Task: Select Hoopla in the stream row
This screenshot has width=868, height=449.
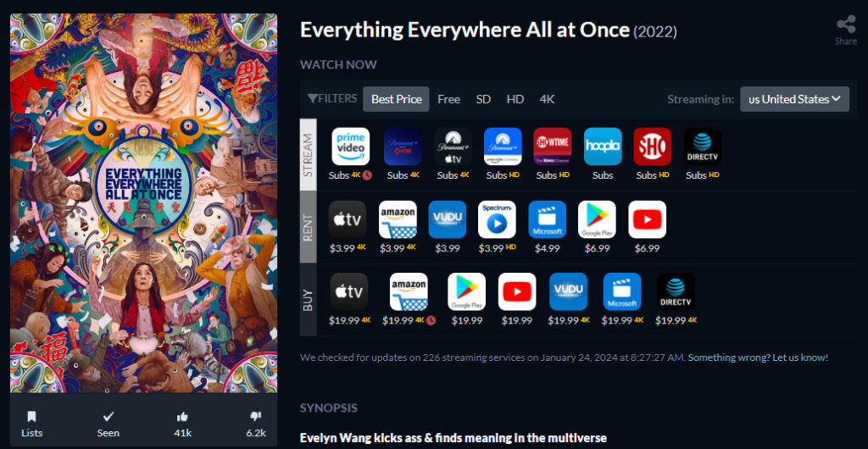Action: (603, 147)
